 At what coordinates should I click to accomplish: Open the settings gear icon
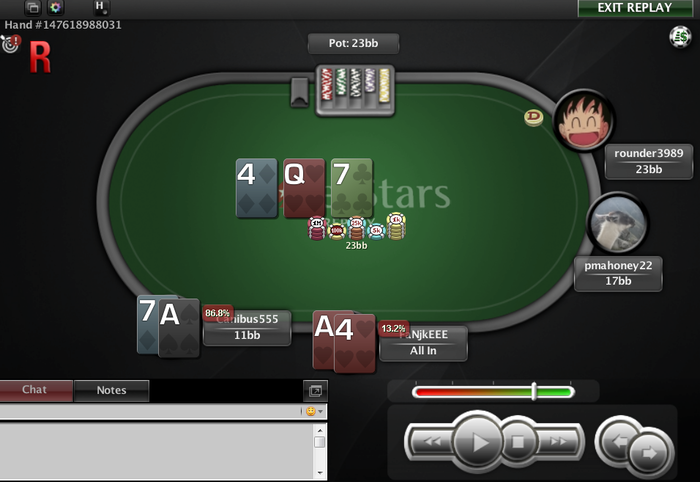55,7
